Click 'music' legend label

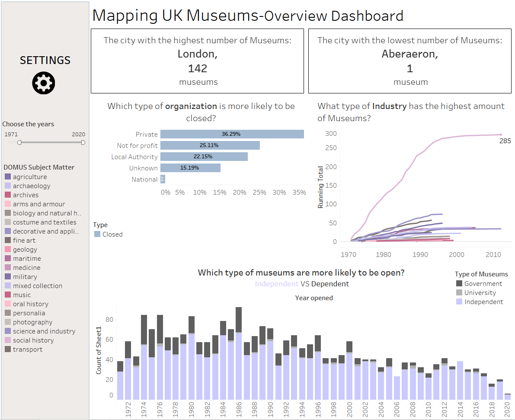(22, 295)
